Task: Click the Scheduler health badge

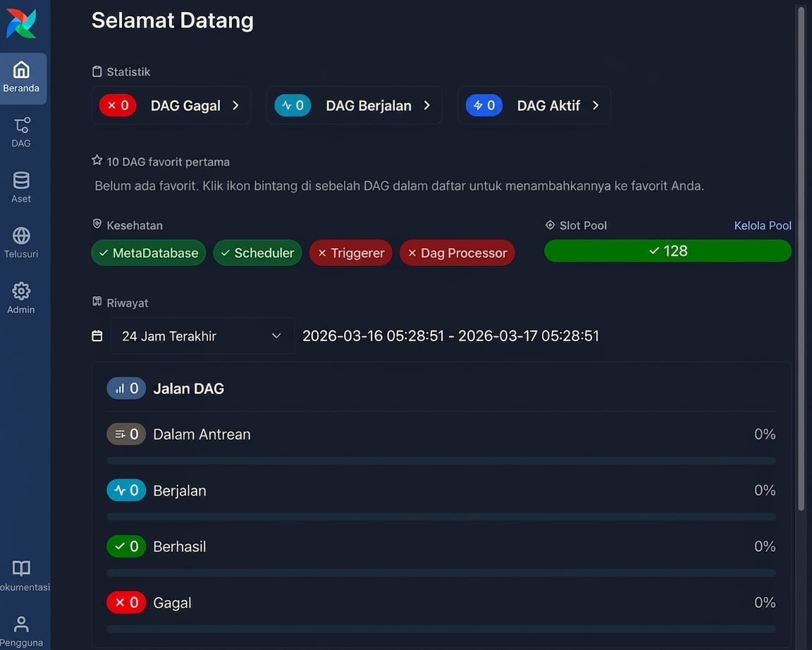Action: [257, 253]
